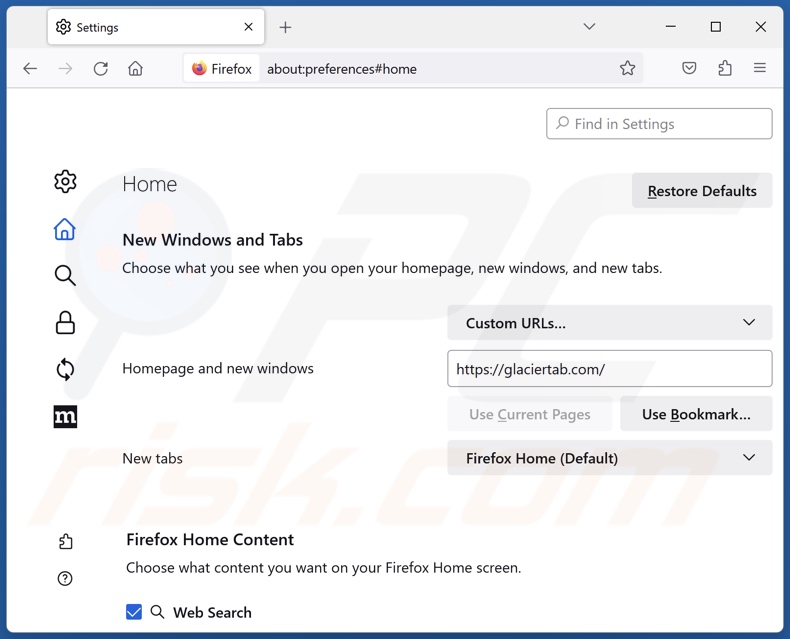Go back with the back arrow

click(x=30, y=69)
